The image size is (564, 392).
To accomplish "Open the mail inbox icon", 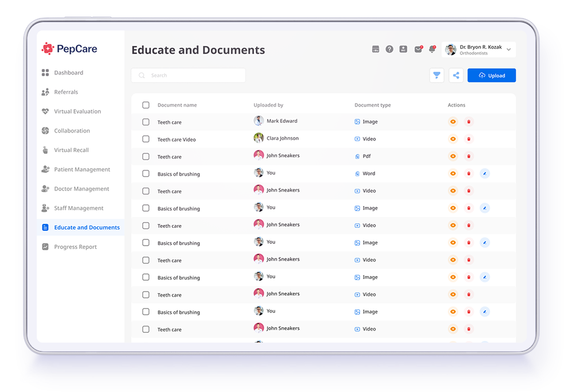I will pos(418,49).
